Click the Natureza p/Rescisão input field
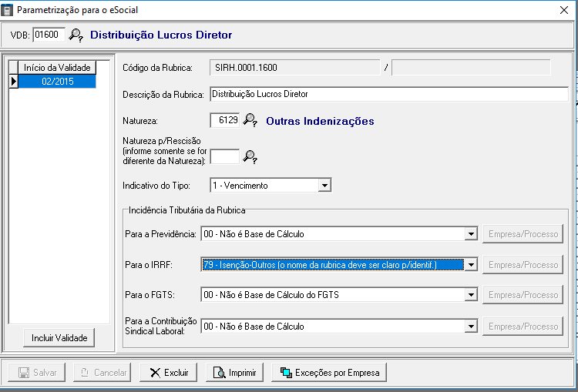This screenshot has width=578, height=392. pyautogui.click(x=224, y=157)
